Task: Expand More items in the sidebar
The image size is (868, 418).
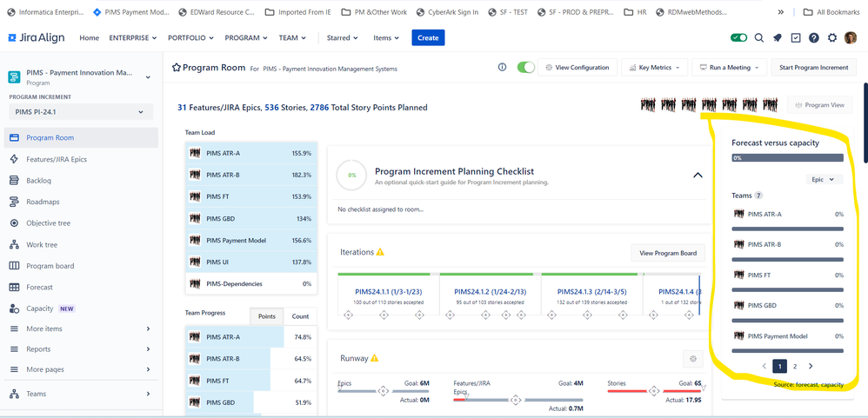Action: click(80, 328)
